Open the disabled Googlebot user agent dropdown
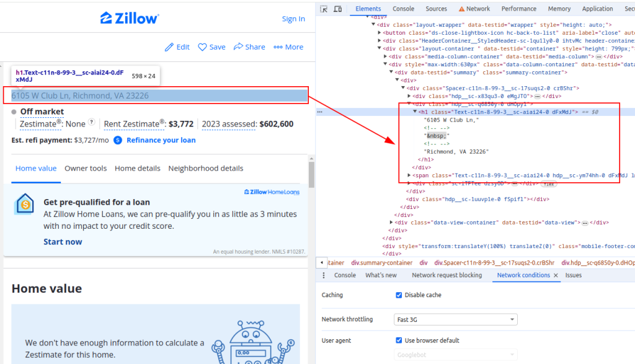The image size is (635, 364). click(x=456, y=355)
